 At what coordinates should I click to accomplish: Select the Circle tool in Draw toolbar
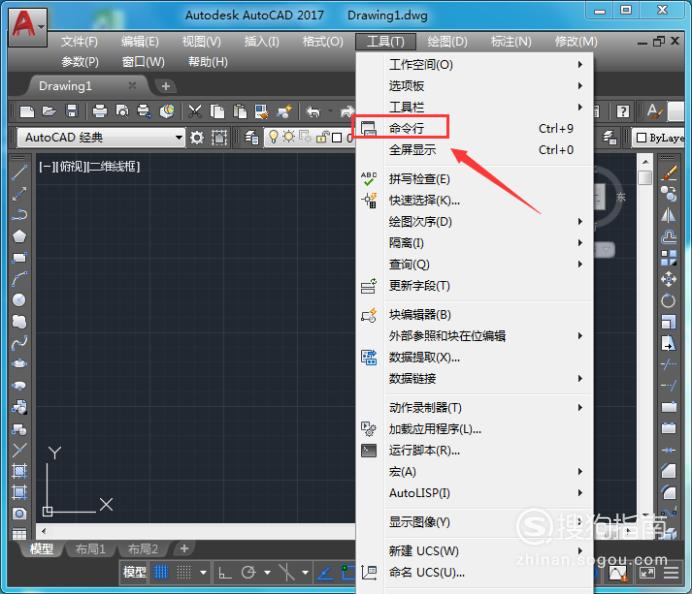pos(19,300)
